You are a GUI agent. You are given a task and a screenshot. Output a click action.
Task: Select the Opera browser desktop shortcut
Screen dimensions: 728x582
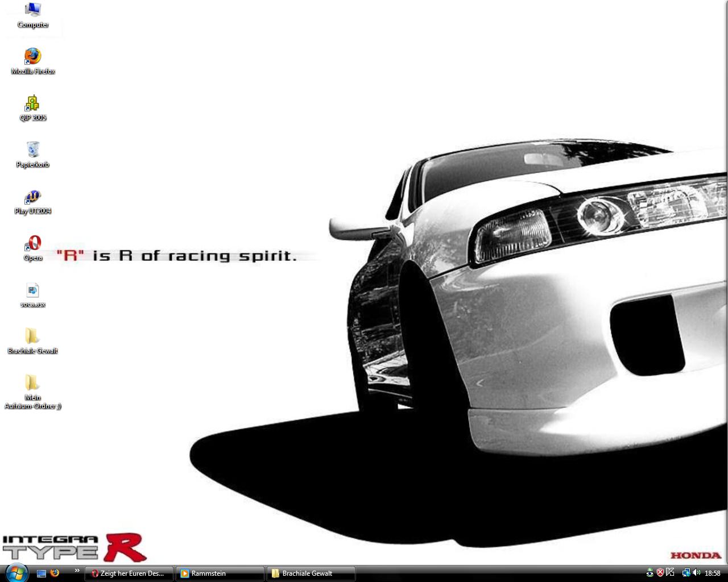click(x=33, y=248)
